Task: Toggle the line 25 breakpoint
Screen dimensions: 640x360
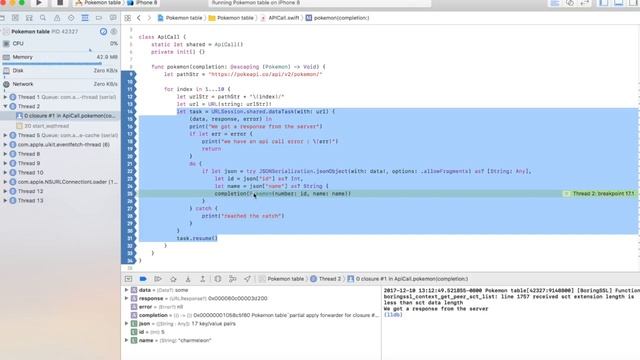Action: (129, 193)
